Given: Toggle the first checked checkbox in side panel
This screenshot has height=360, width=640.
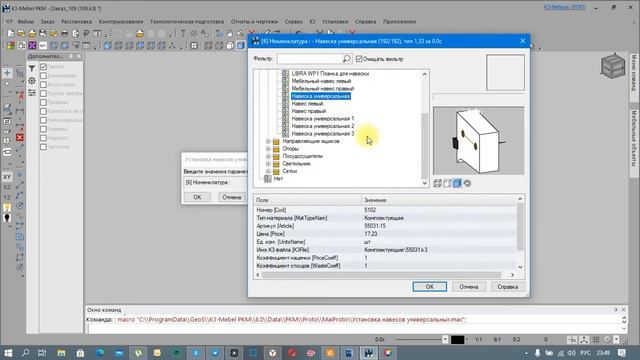Looking at the screenshot, I should point(43,67).
